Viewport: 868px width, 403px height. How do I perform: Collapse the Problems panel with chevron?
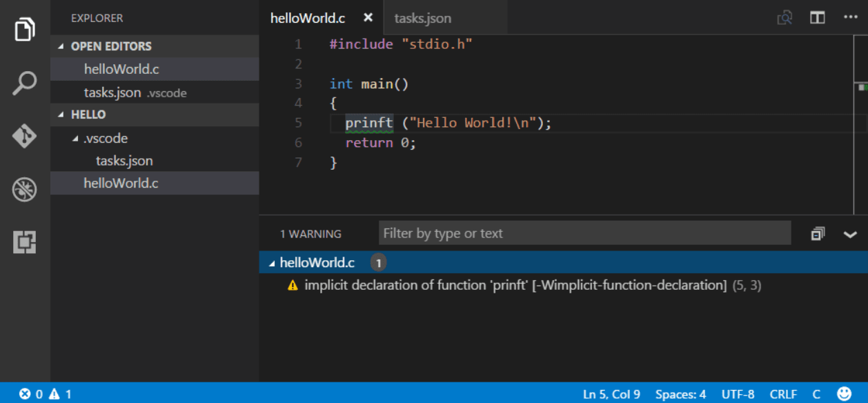850,234
